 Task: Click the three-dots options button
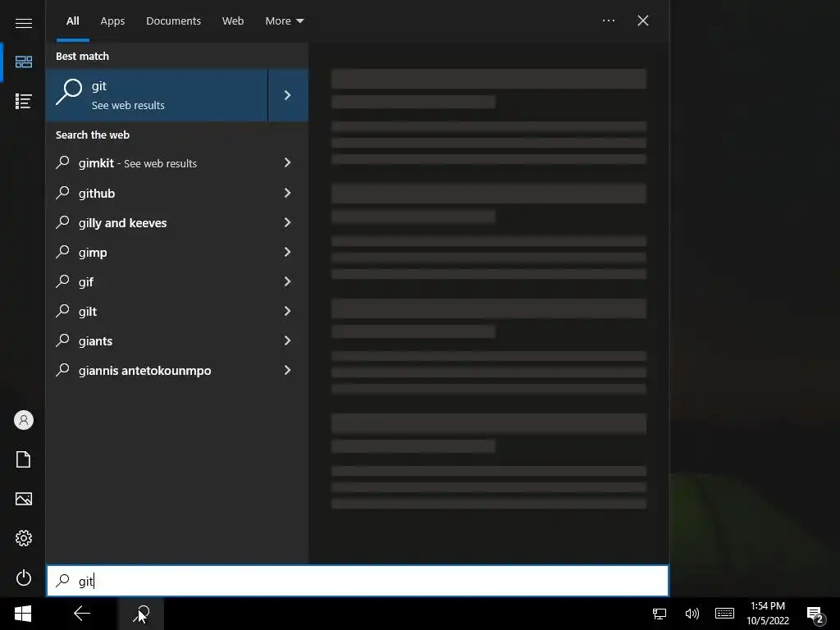(x=609, y=21)
